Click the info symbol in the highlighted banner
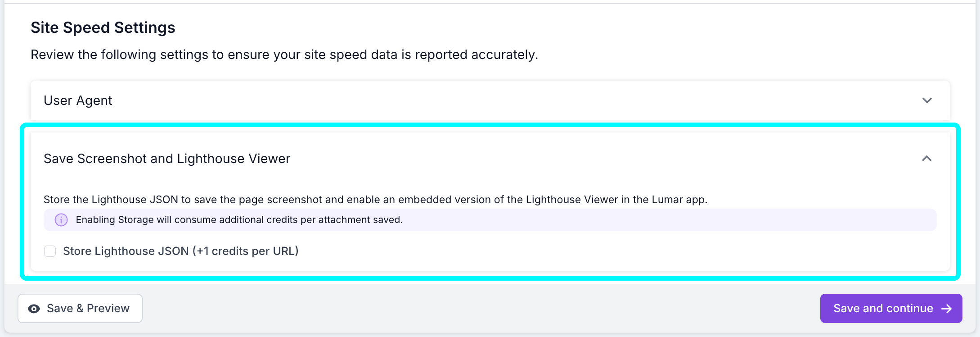The width and height of the screenshot is (980, 337). 61,220
